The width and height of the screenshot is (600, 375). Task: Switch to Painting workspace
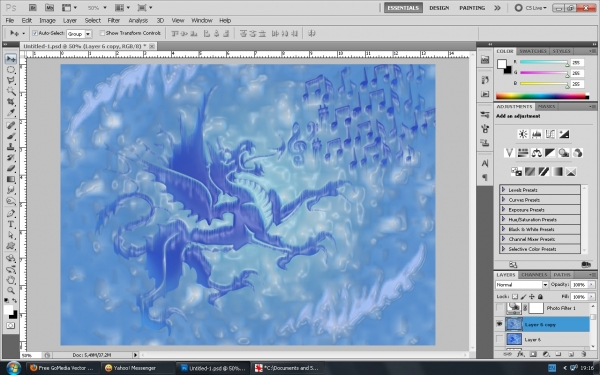point(472,8)
